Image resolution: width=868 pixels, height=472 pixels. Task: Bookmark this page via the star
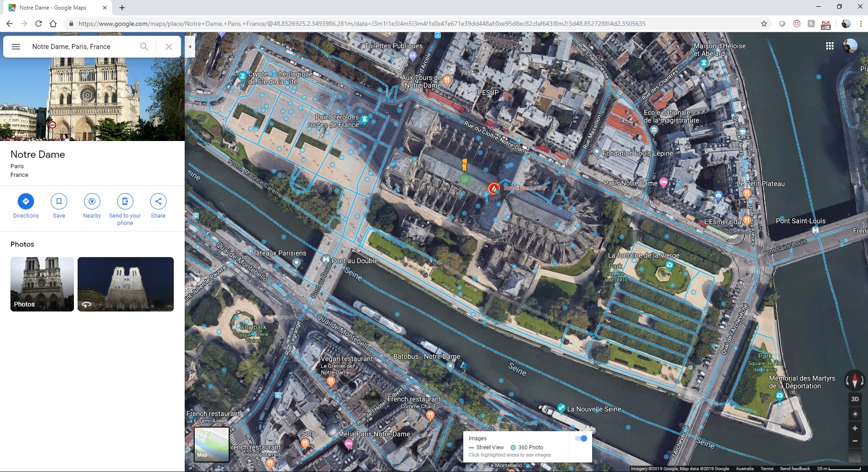click(764, 23)
